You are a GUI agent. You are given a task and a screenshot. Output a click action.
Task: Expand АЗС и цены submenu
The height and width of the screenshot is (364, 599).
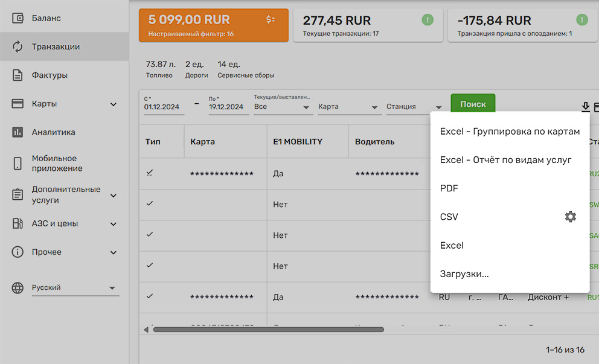pyautogui.click(x=114, y=224)
